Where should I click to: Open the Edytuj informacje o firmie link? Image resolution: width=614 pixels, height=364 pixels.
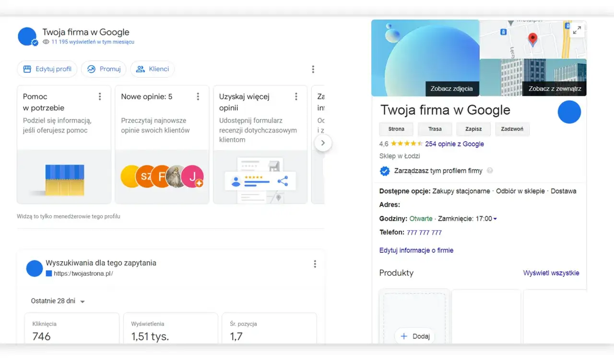pyautogui.click(x=416, y=250)
